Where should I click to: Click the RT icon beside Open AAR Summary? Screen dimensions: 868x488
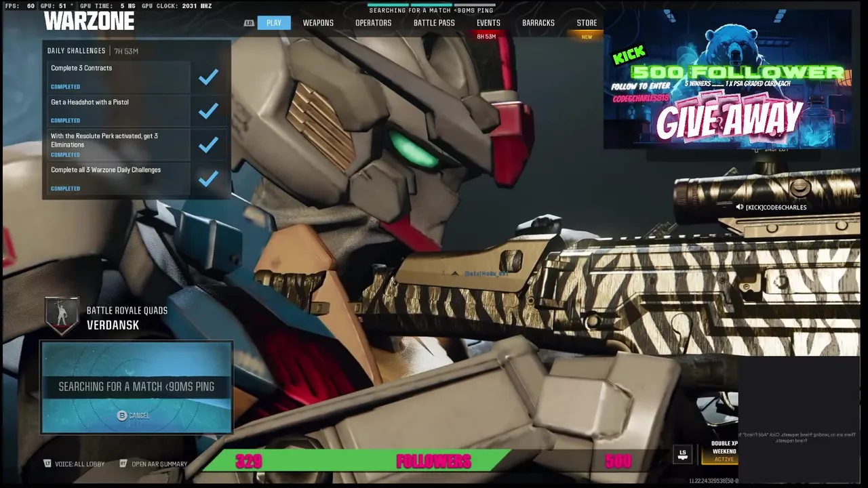coord(123,464)
